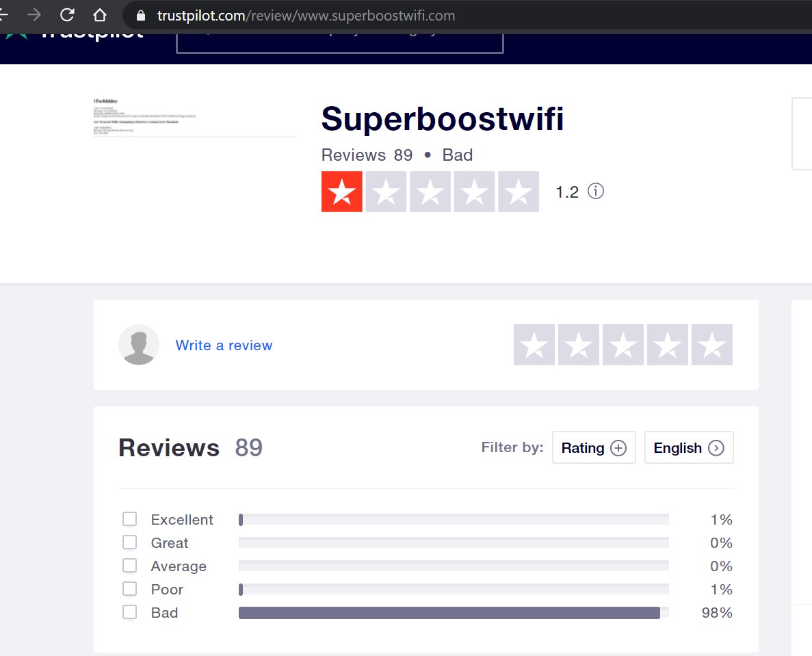The image size is (812, 656).
Task: Click the user avatar placeholder
Action: 139,345
